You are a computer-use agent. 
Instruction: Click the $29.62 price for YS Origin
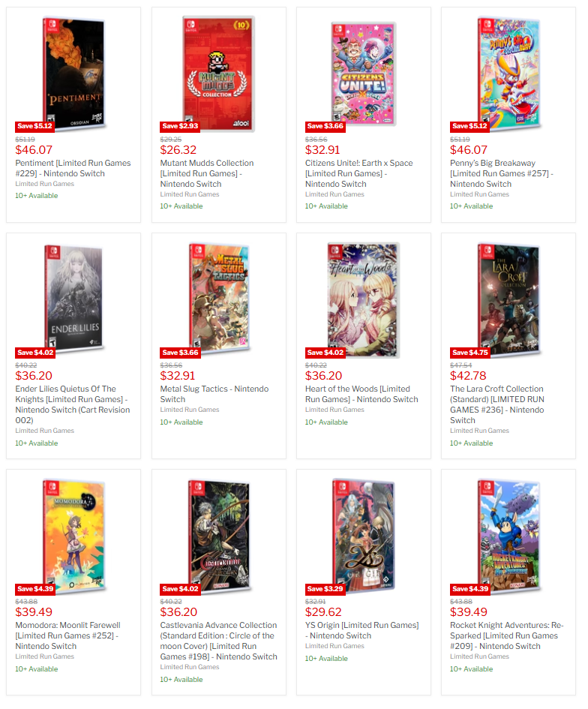[323, 611]
